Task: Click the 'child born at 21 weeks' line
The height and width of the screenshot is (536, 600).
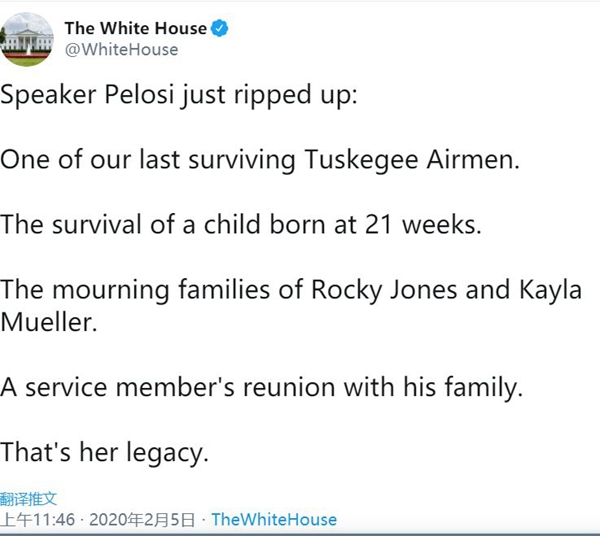Action: coord(241,224)
